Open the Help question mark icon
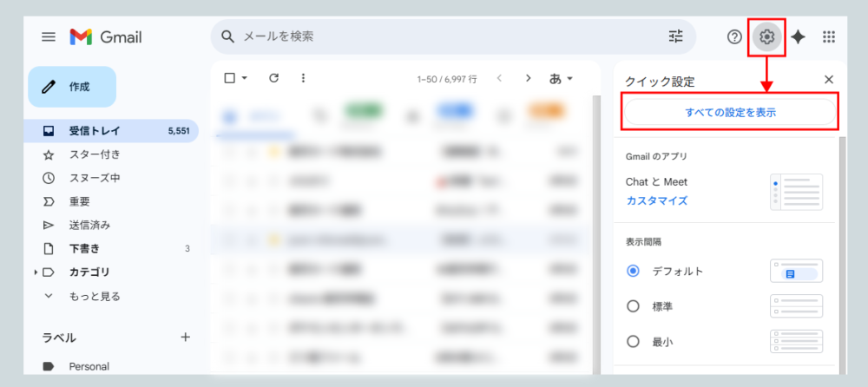The width and height of the screenshot is (868, 387). pos(734,36)
